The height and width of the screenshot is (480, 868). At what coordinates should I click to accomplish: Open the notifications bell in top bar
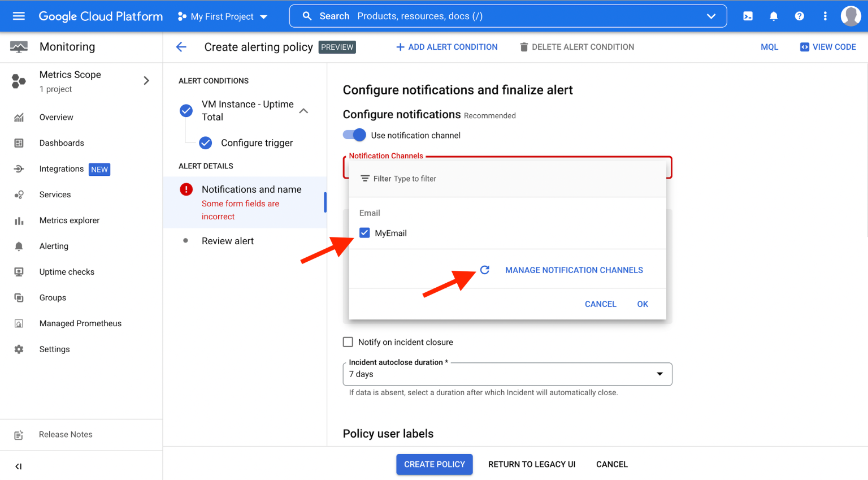tap(774, 16)
